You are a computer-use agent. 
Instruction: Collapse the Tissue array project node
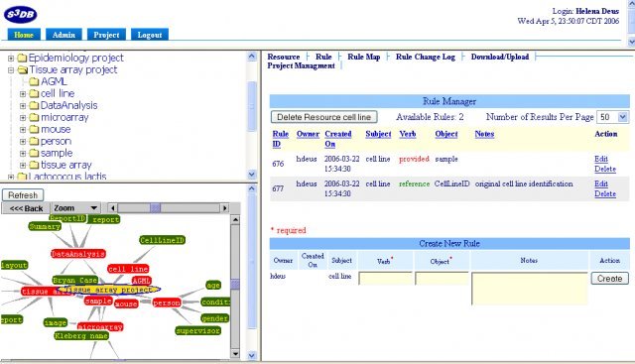pyautogui.click(x=11, y=70)
